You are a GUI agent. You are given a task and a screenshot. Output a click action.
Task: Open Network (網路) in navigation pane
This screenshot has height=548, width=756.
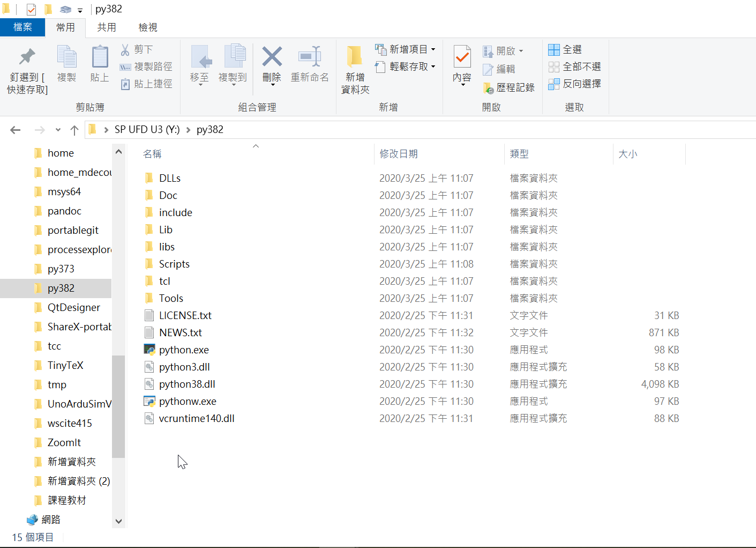(51, 520)
